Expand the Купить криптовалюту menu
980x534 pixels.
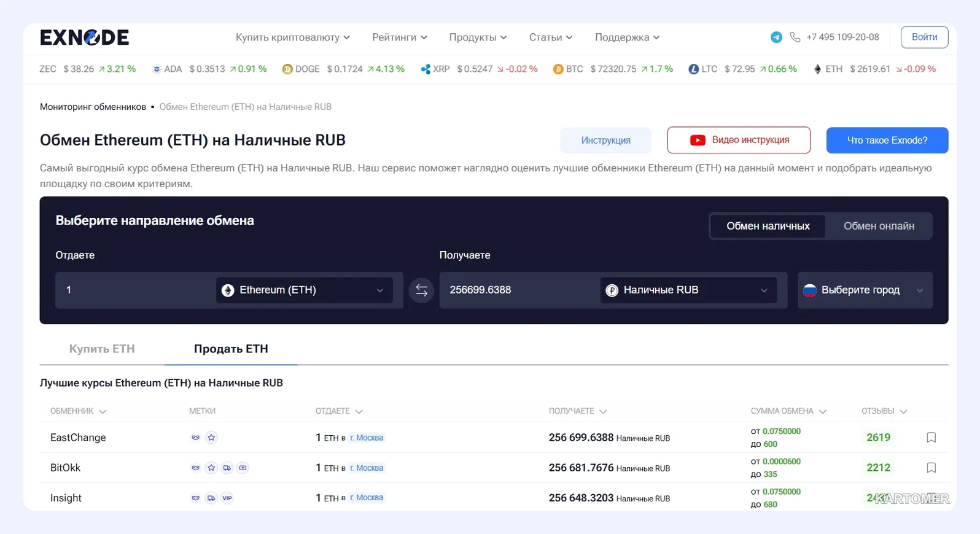[293, 37]
